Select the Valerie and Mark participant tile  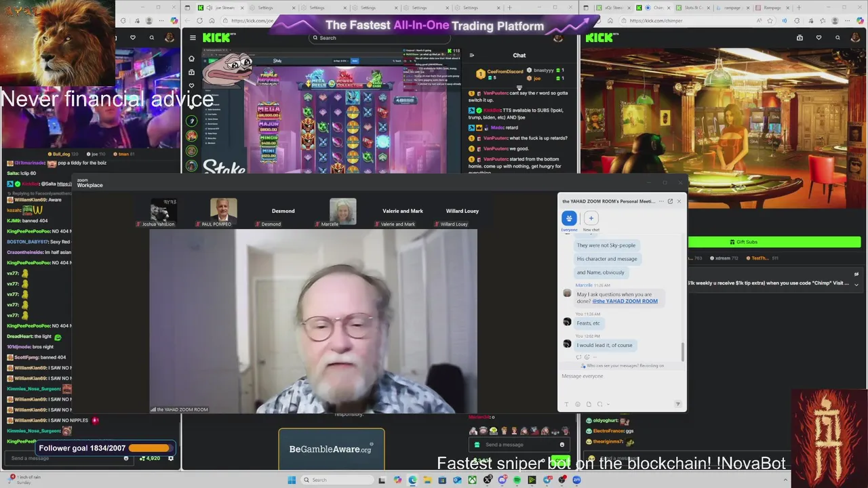coord(402,212)
